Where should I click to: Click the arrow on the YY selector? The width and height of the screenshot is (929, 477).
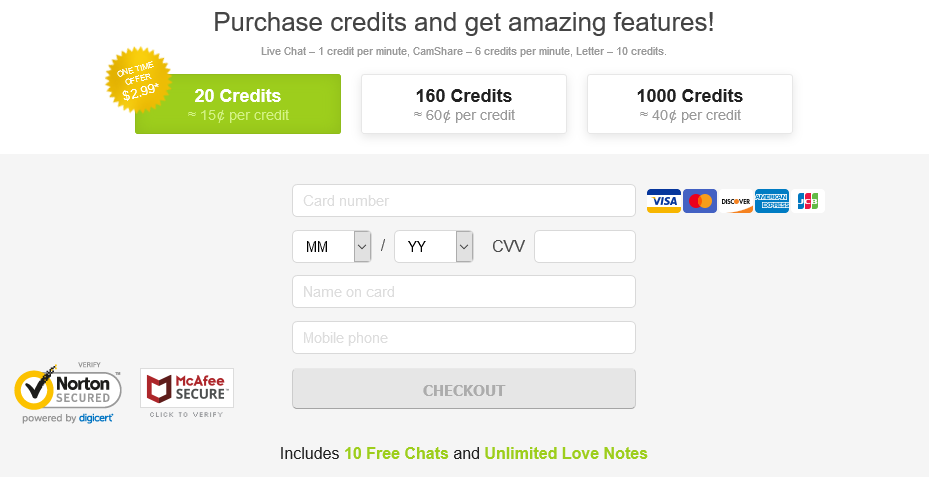tap(464, 246)
